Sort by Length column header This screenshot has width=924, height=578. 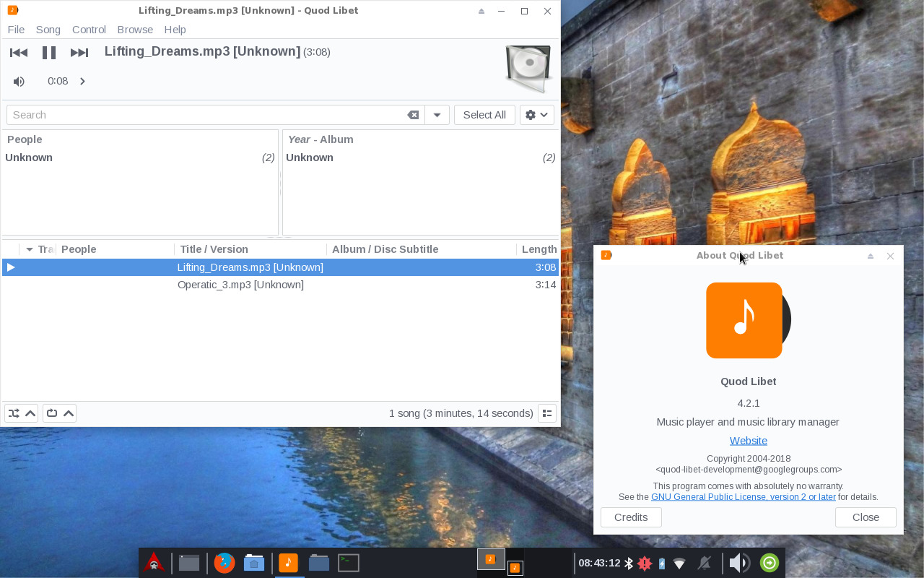click(x=539, y=249)
